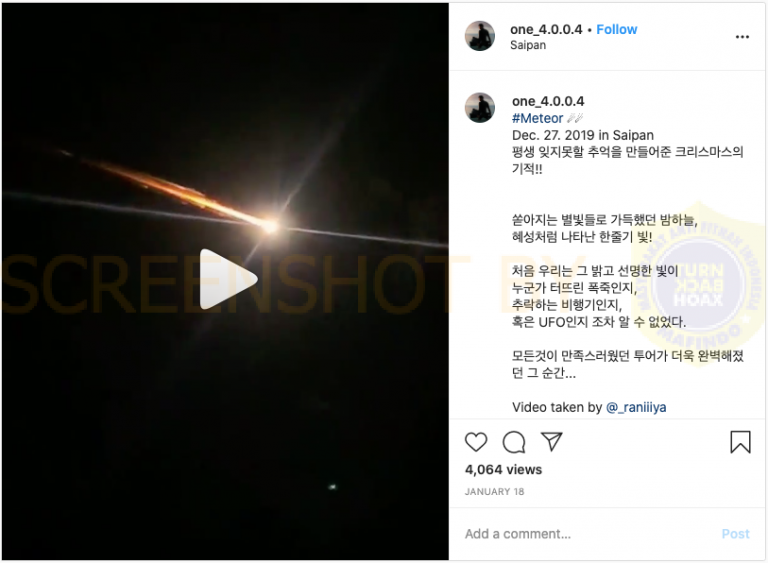Image resolution: width=768 pixels, height=563 pixels.
Task: Click the caption profile avatar
Action: coord(480,107)
